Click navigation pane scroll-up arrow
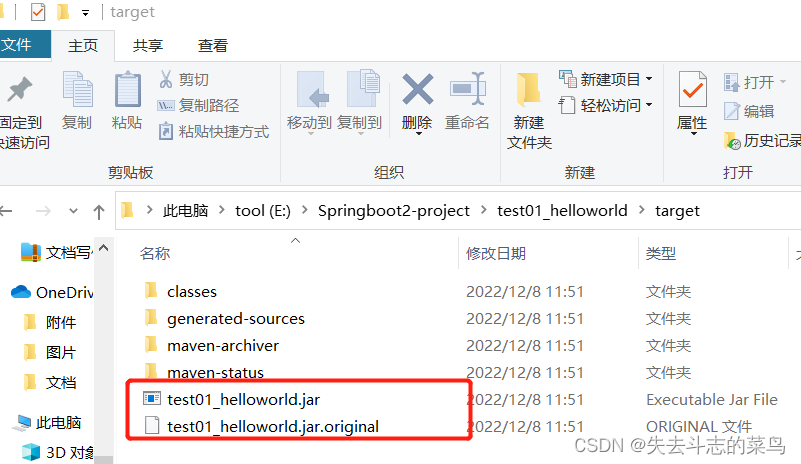Image resolution: width=801 pixels, height=464 pixels. (104, 248)
